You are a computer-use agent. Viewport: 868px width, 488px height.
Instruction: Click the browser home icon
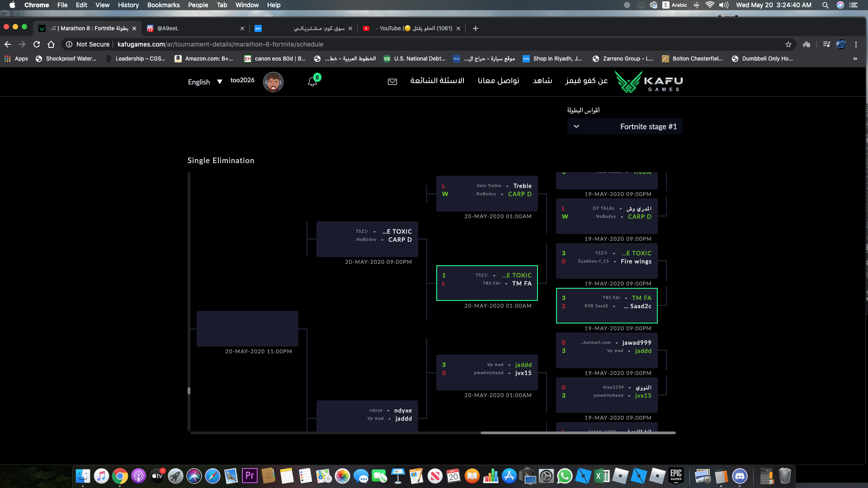coord(51,44)
